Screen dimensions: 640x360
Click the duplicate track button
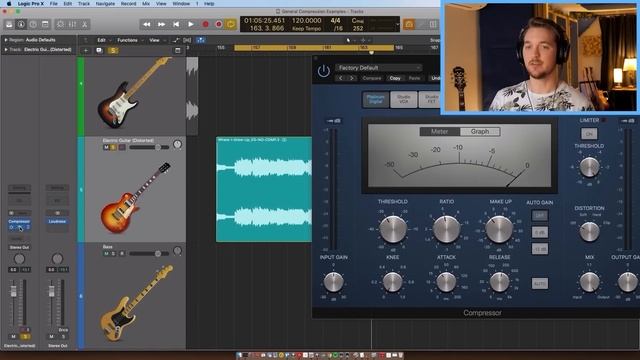(99, 50)
